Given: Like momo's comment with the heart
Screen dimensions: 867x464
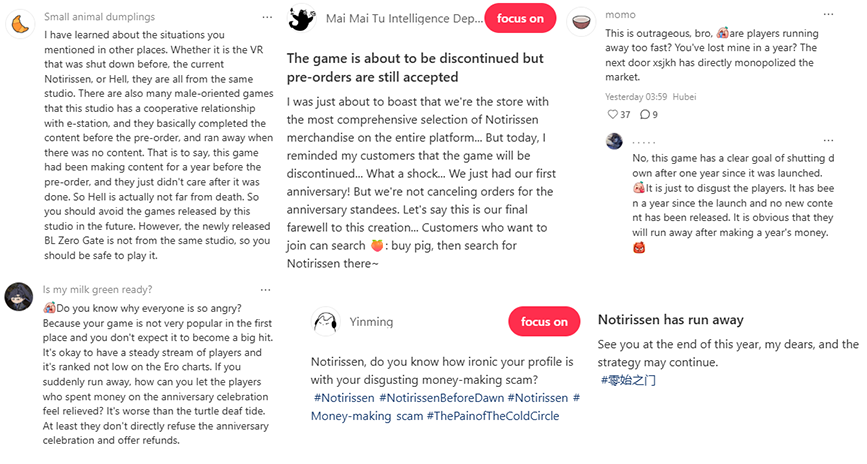Looking at the screenshot, I should tap(613, 114).
